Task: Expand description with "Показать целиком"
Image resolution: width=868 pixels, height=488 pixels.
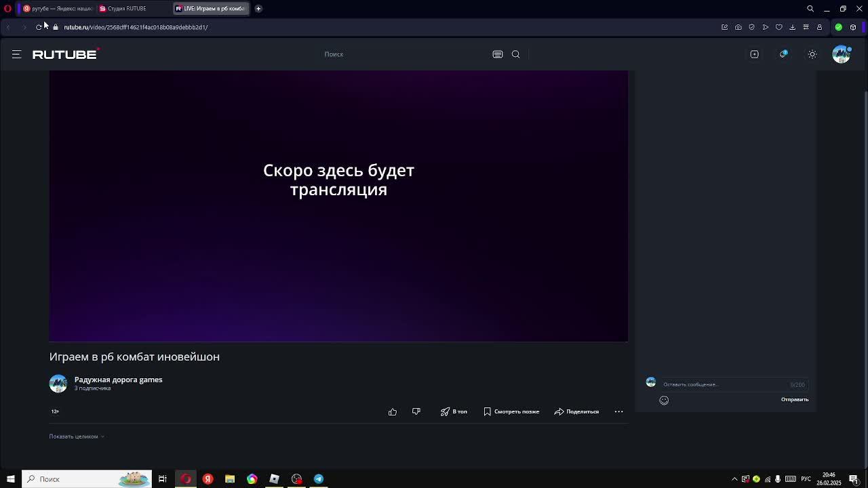Action: click(x=77, y=436)
